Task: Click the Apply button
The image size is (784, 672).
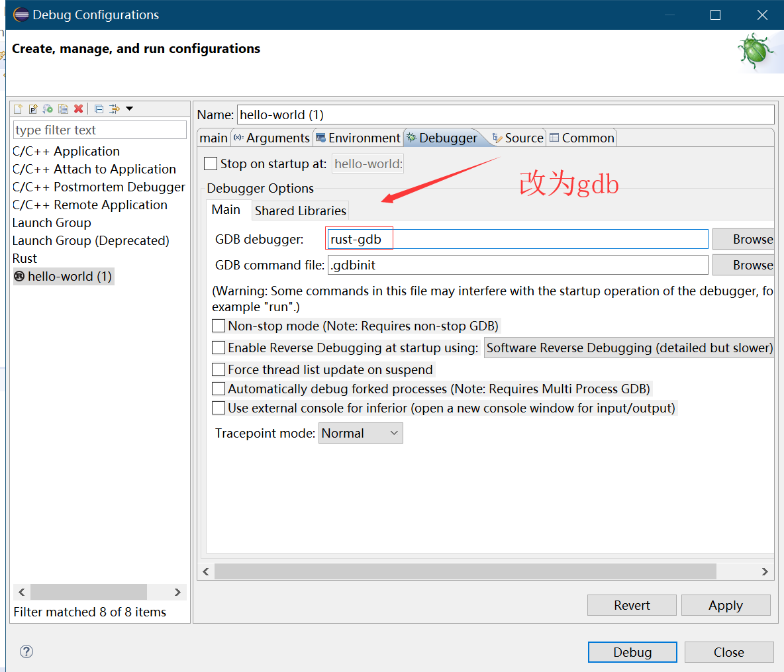Action: pos(725,605)
